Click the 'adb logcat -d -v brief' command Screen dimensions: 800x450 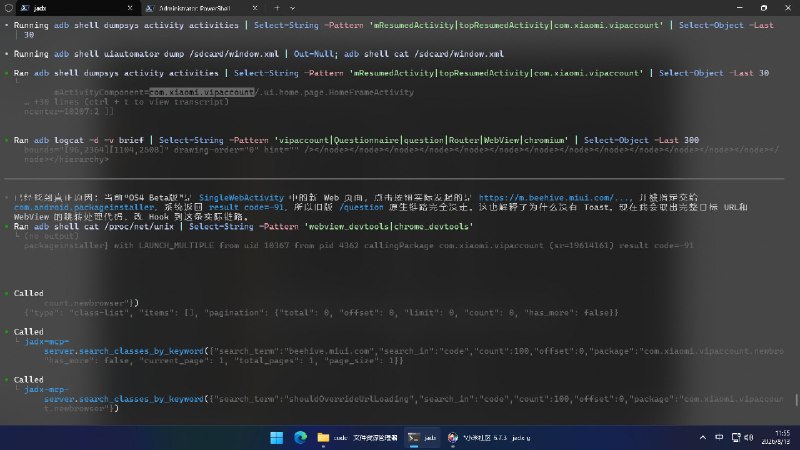pos(89,140)
